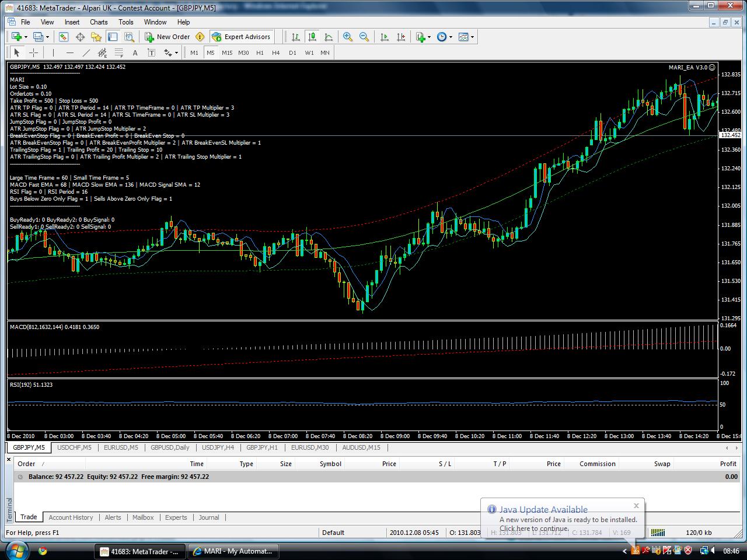
Task: Switch chart to Line Chart mode
Action: (x=329, y=37)
